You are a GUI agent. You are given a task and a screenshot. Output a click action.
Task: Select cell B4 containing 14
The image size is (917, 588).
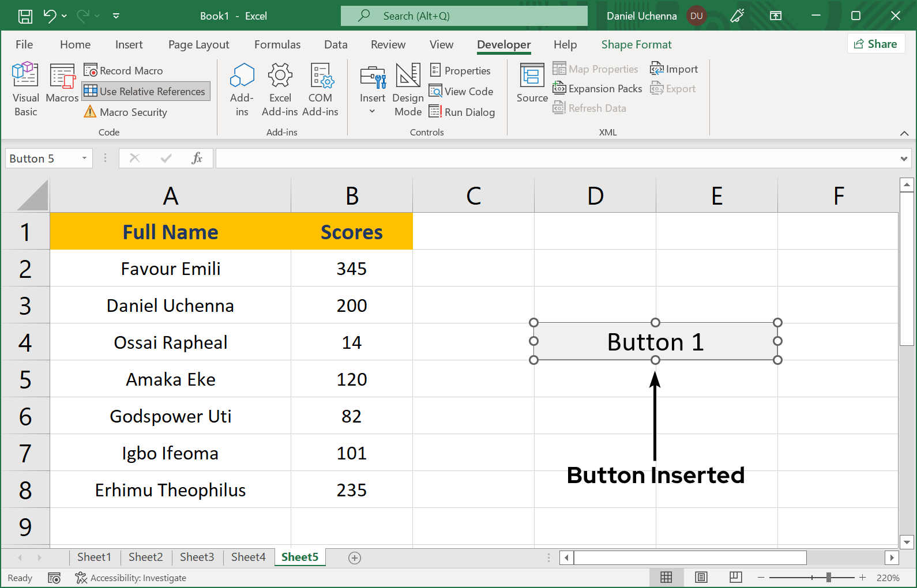pyautogui.click(x=351, y=342)
